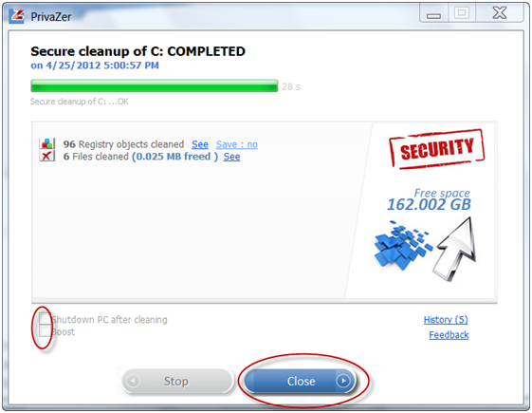532x413 pixels.
Task: Toggle the Boost checkbox
Action: point(45,330)
